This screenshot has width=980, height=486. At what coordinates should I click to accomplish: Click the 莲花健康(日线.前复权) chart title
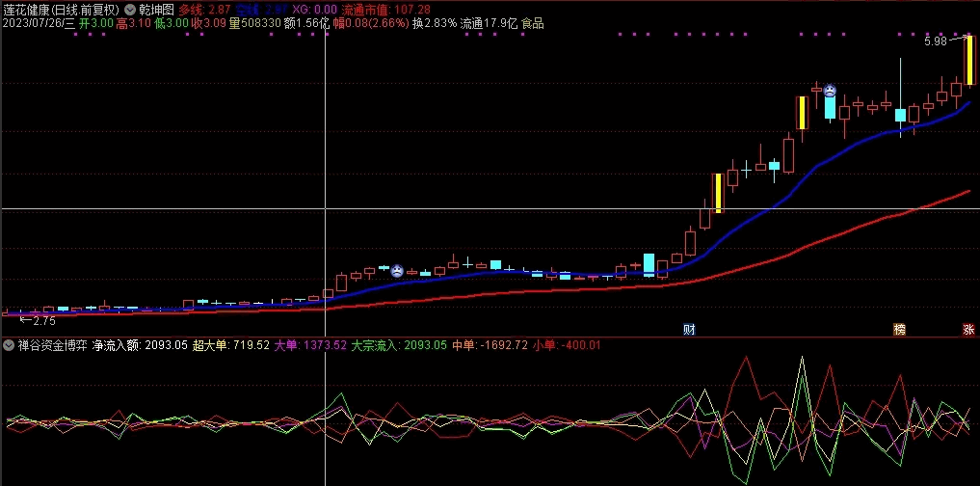point(62,10)
